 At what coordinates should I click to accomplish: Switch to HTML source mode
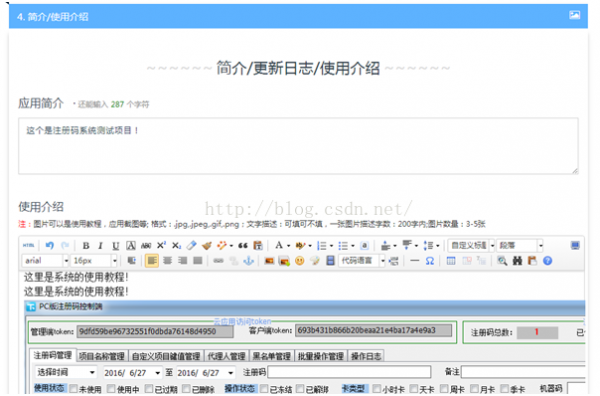(28, 245)
